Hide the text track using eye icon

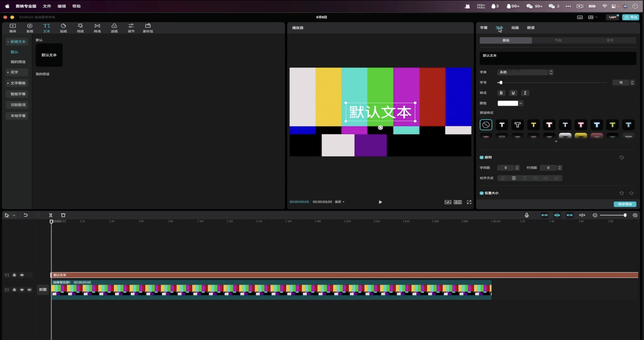coord(22,275)
